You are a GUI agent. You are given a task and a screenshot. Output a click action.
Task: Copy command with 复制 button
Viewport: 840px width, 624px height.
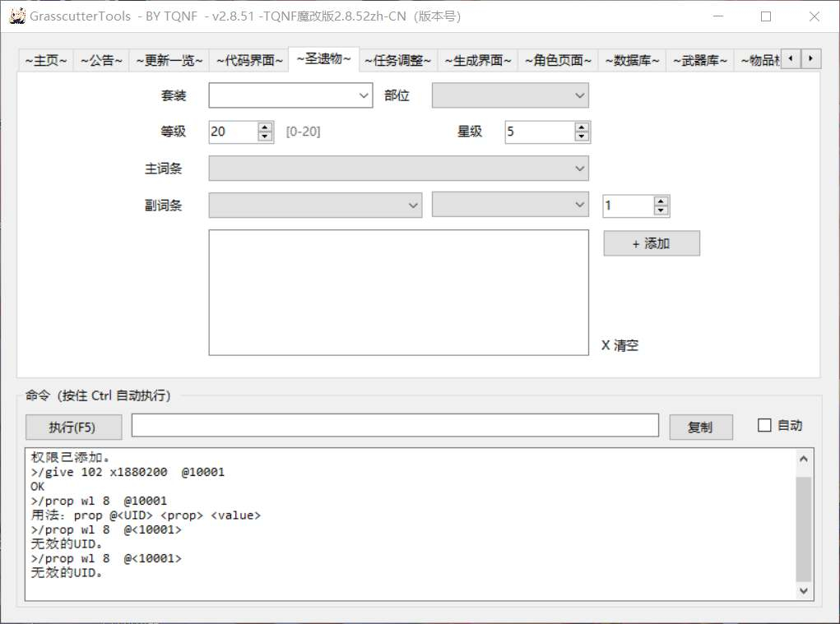(x=701, y=427)
